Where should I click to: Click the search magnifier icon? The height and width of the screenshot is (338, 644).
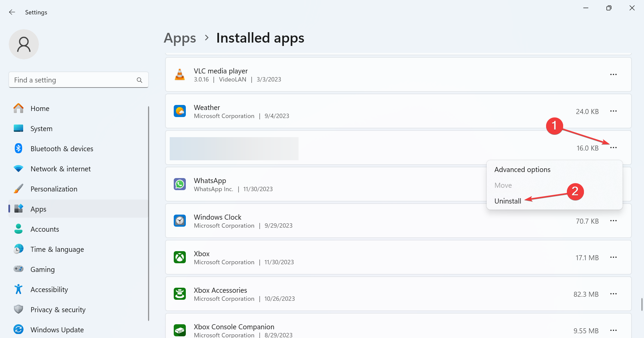pyautogui.click(x=140, y=80)
